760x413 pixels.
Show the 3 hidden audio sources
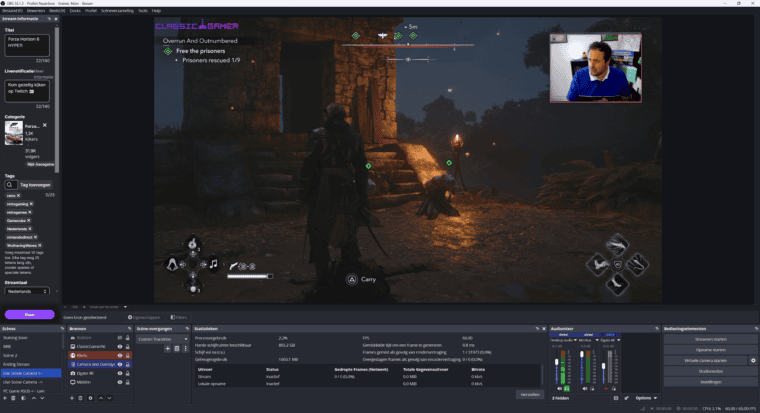pyautogui.click(x=560, y=398)
